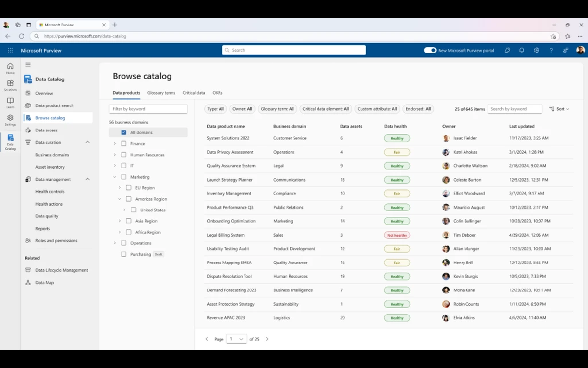
Task: Click the Overview icon in the sidebar
Action: 28,93
